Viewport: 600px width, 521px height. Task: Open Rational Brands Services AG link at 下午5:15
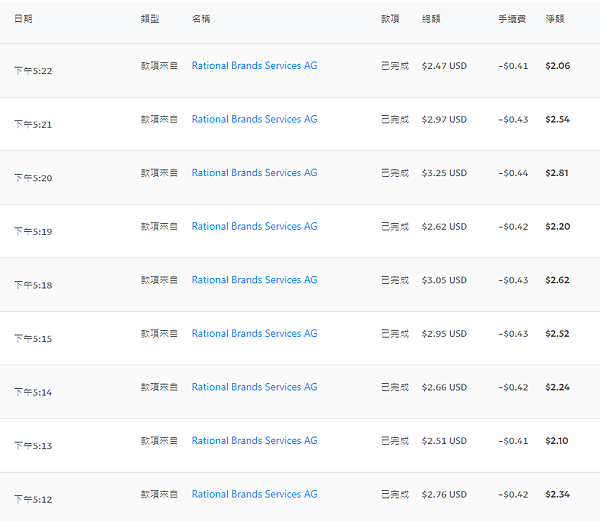coord(254,334)
